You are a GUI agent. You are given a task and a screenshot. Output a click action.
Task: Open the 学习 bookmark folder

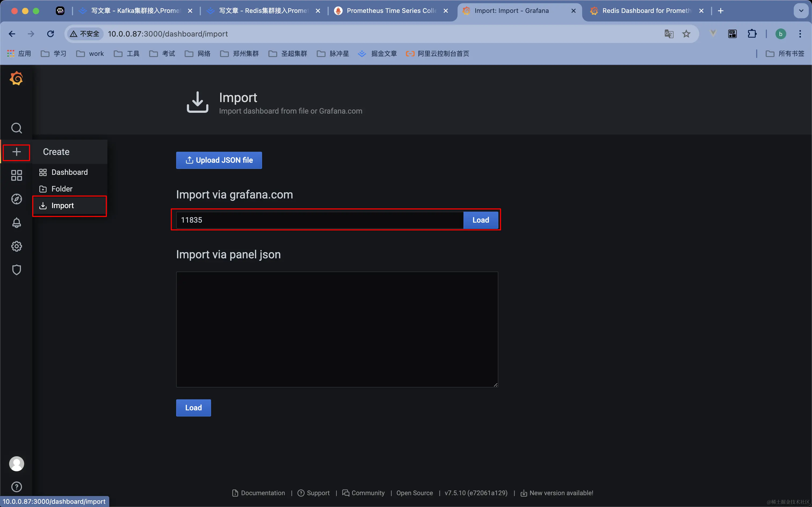(x=54, y=54)
